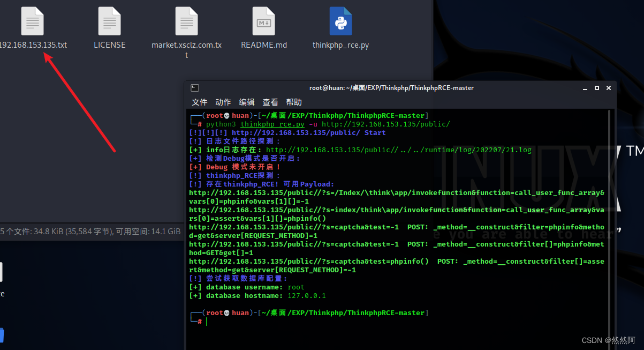The height and width of the screenshot is (350, 644).
Task: Click the terminal icon in the title bar
Action: point(195,88)
